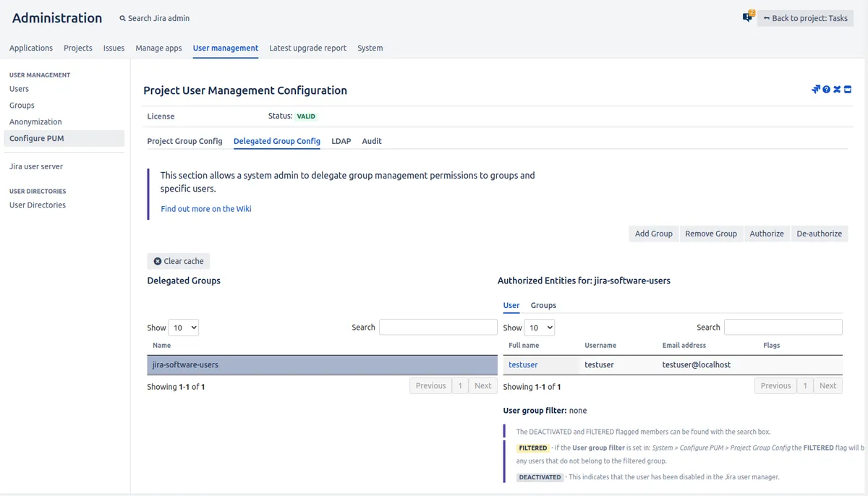Open Jira user server in the sidebar

pyautogui.click(x=36, y=166)
